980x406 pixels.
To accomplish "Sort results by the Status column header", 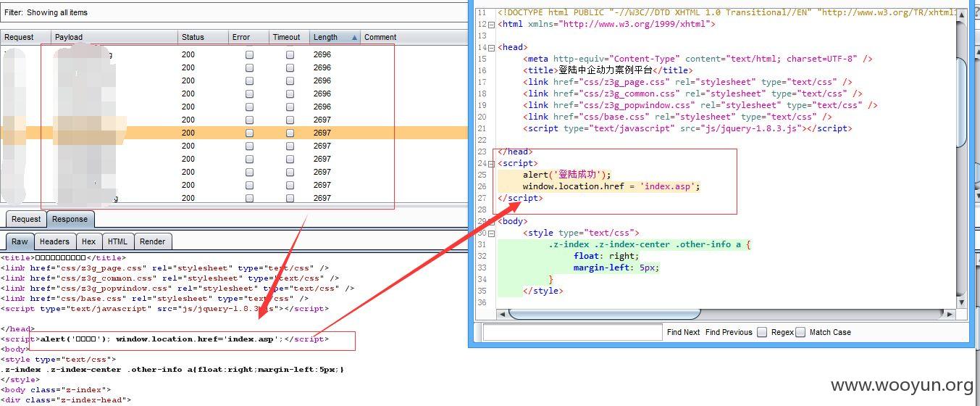I will click(203, 37).
